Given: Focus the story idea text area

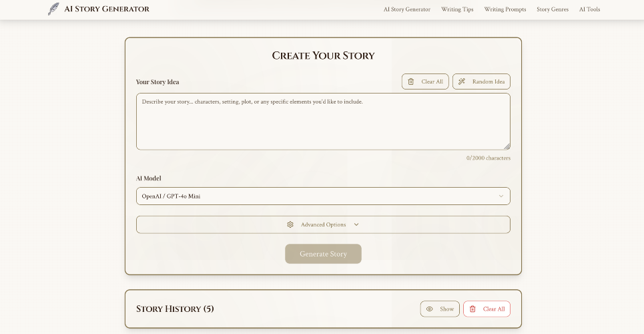Looking at the screenshot, I should coord(323,122).
